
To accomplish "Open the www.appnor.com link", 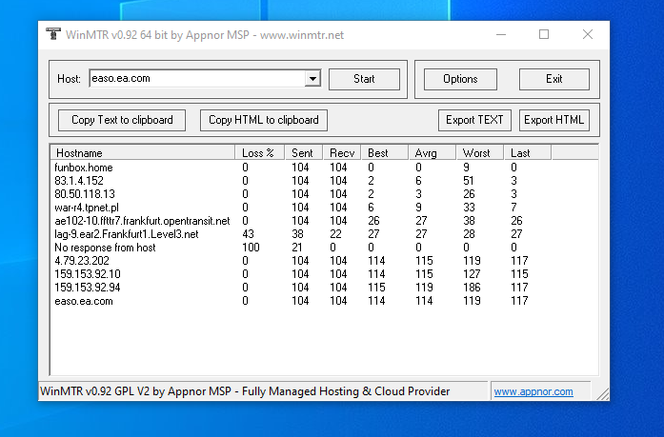I will tap(533, 392).
